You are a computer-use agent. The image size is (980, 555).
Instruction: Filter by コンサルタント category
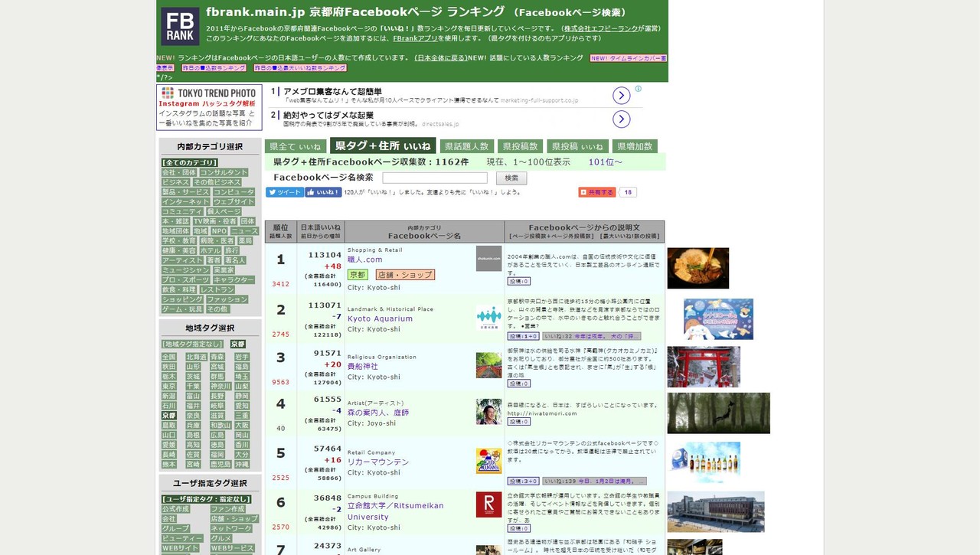click(x=224, y=173)
